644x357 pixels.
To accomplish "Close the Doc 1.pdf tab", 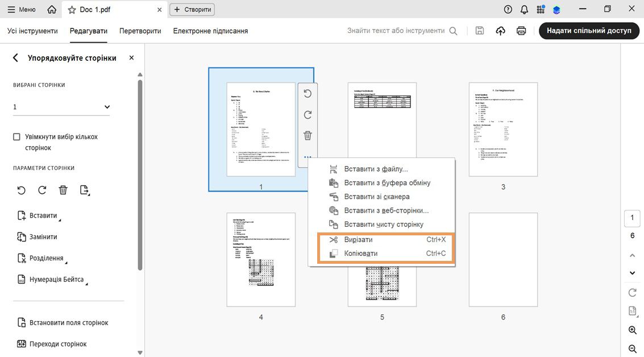I will 159,10.
